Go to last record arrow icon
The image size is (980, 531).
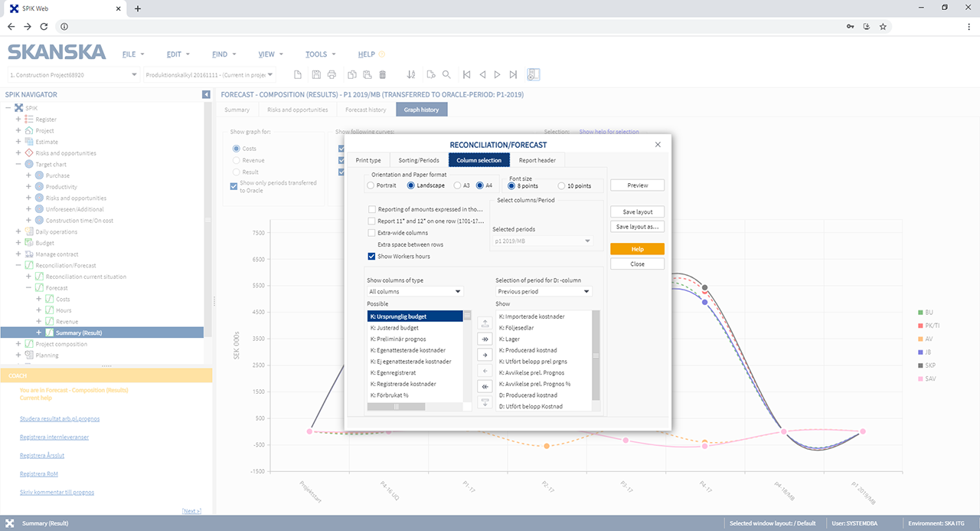(513, 74)
